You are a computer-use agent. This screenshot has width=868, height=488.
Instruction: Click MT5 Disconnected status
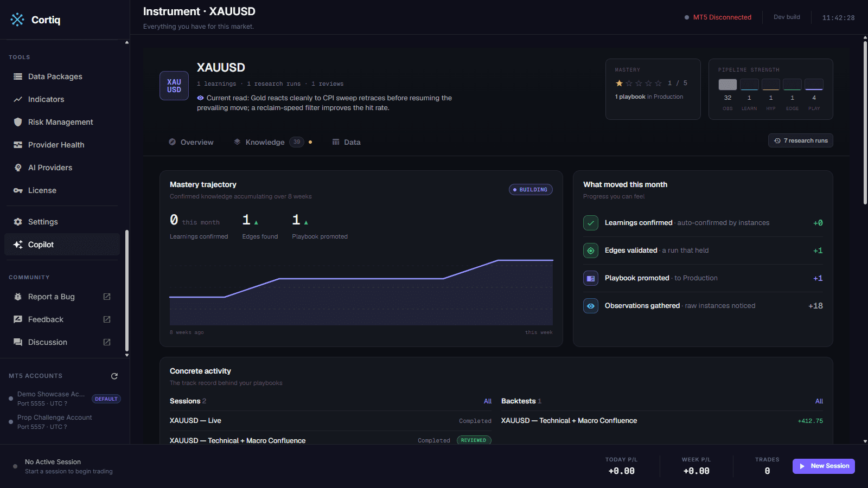(718, 17)
